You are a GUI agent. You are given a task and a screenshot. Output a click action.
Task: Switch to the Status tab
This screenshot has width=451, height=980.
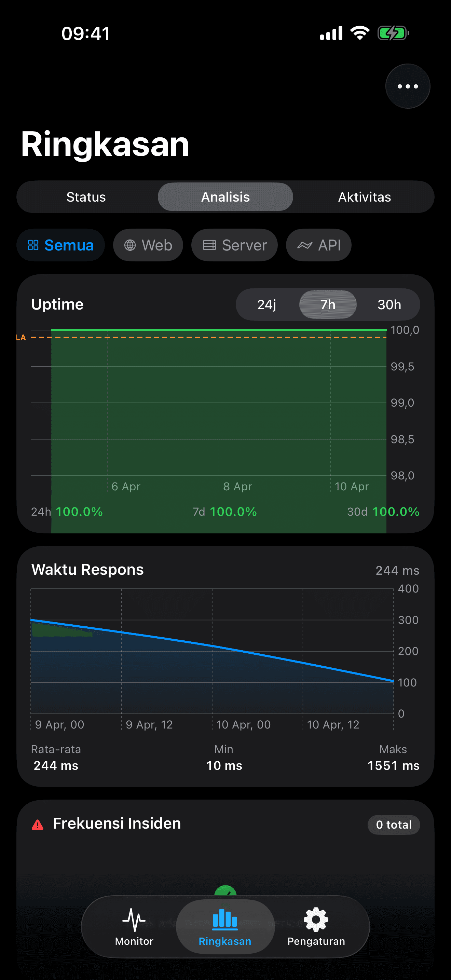(x=86, y=197)
